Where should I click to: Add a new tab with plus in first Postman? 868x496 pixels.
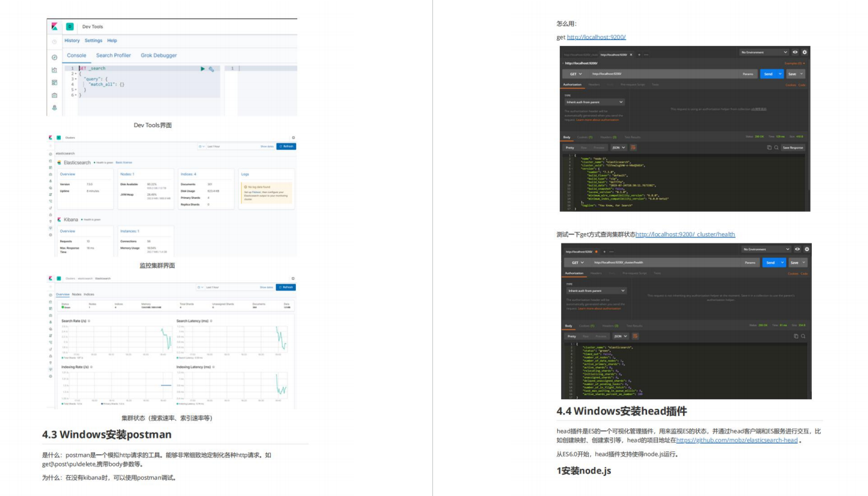click(x=639, y=54)
